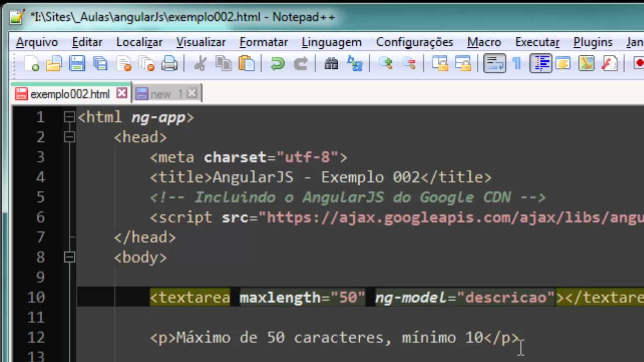Click the ng-model "descricao" value

tap(506, 298)
